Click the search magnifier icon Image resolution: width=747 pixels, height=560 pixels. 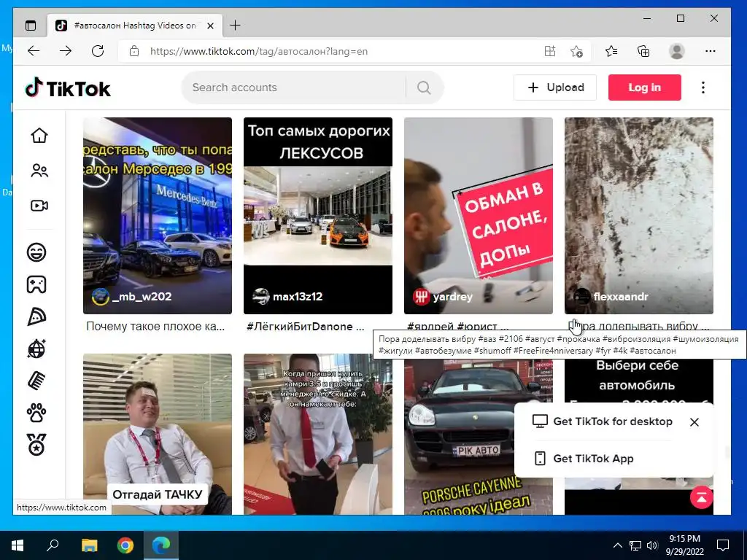[x=424, y=87]
